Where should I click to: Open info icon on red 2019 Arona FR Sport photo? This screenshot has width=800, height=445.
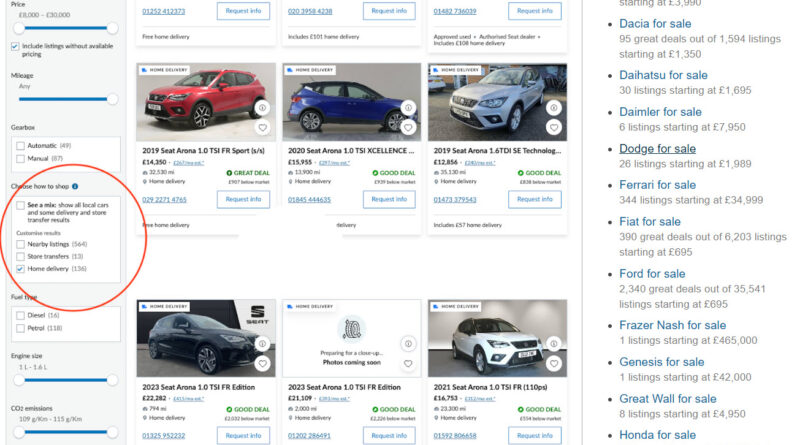(262, 108)
